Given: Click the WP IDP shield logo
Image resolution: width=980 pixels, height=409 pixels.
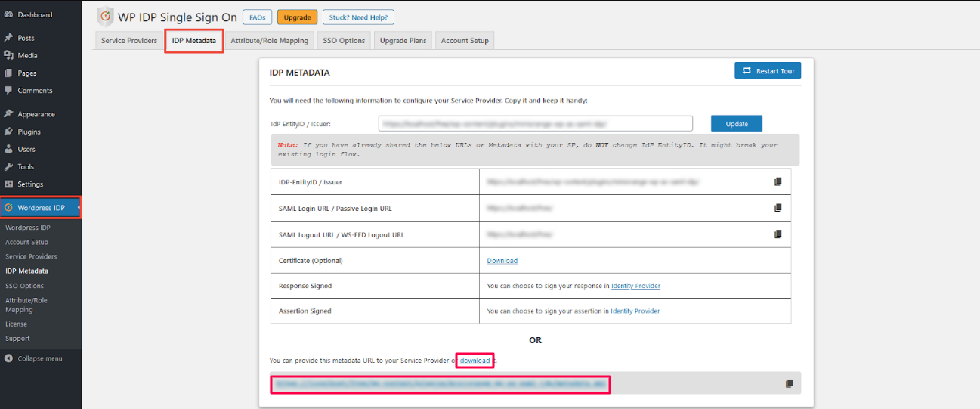Looking at the screenshot, I should pos(105,17).
